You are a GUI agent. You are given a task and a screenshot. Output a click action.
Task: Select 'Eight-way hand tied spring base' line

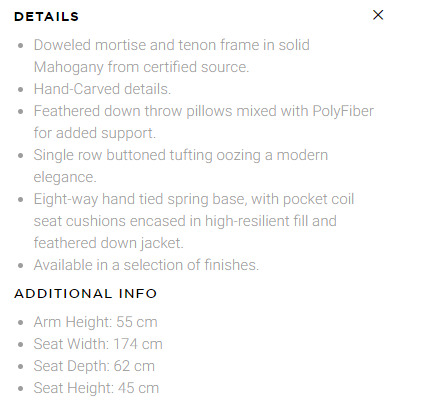point(194,199)
